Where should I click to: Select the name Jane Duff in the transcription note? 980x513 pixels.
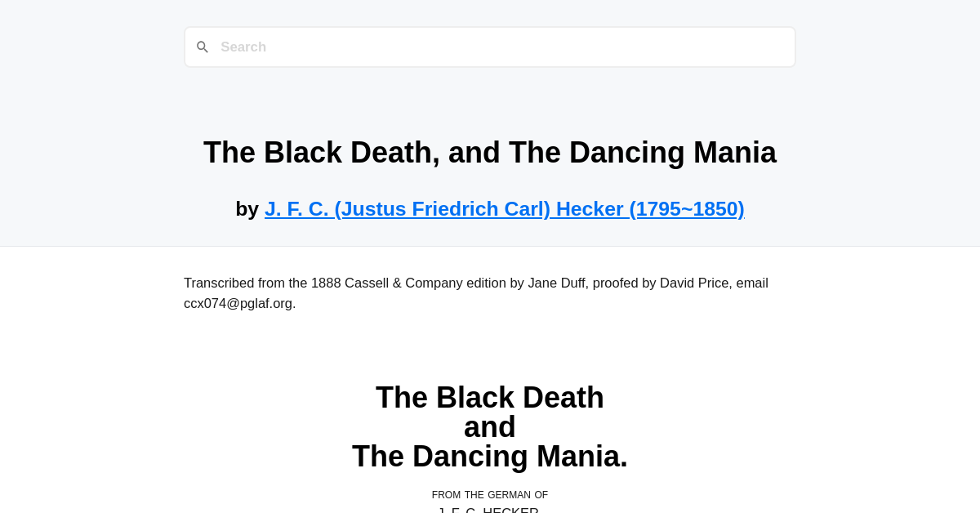(556, 283)
